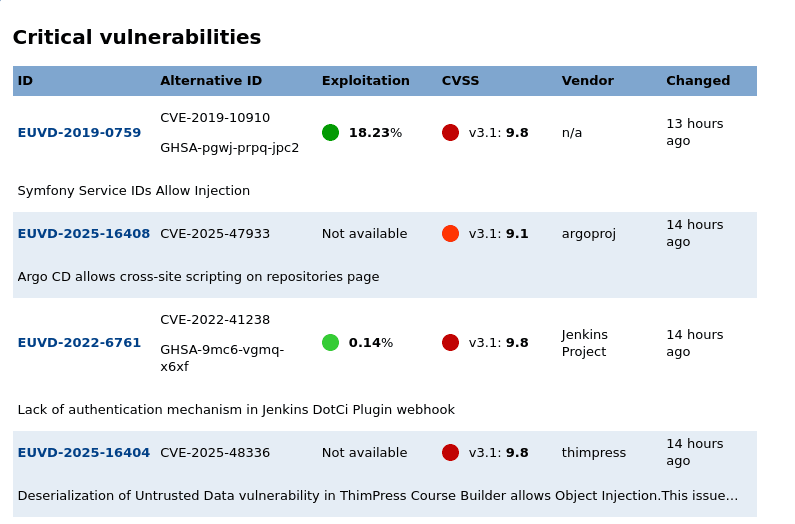Click the ID column header

pos(25,81)
